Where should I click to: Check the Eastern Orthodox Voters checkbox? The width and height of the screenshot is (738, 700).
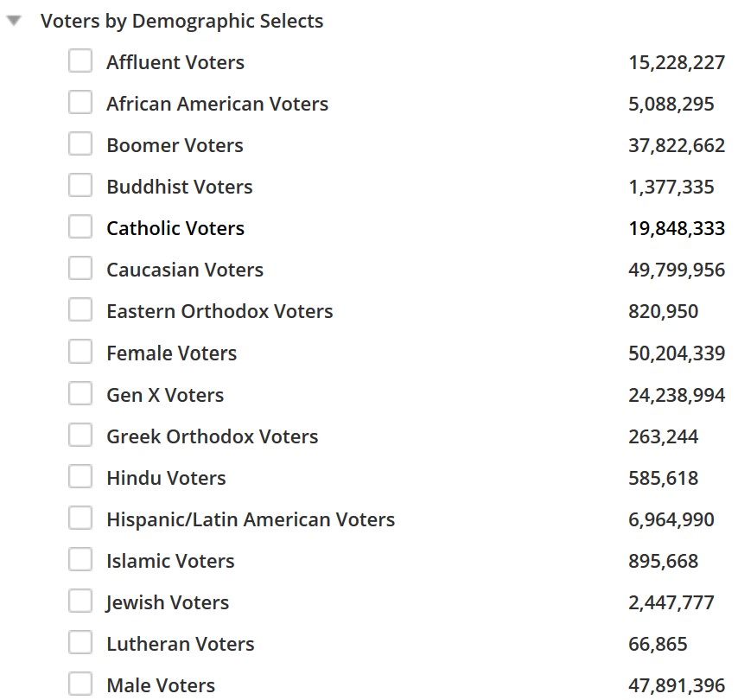80,309
